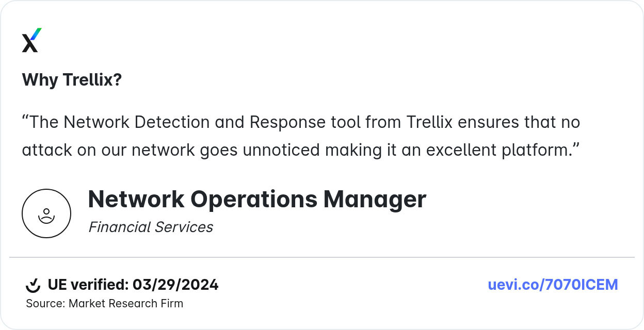The height and width of the screenshot is (330, 644).
Task: Open the uevi.co/7070ICEM link
Action: [553, 285]
